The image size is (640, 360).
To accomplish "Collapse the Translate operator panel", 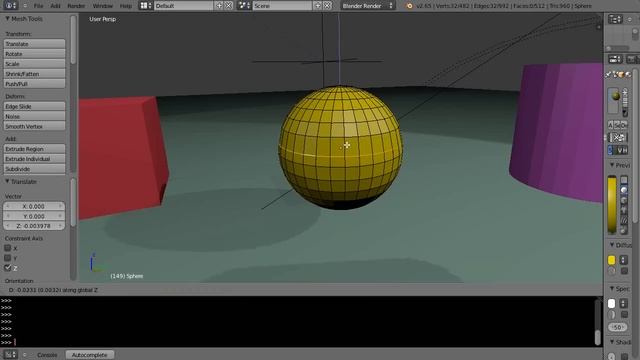I will pos(7,181).
